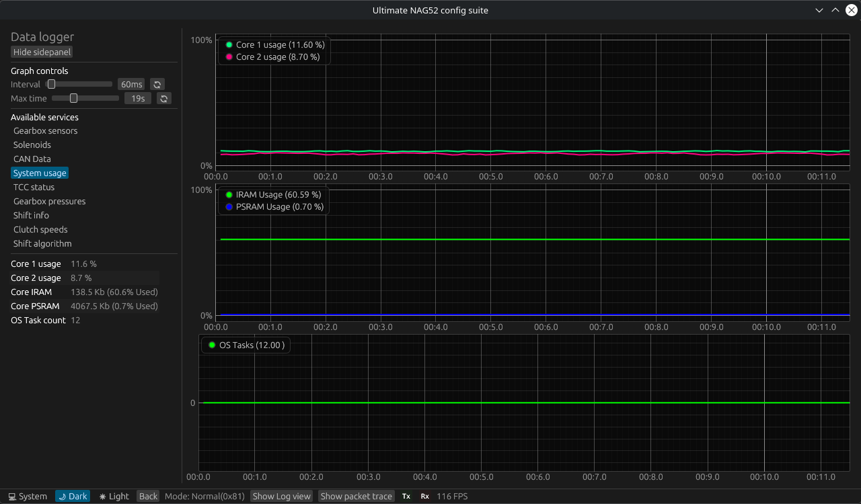Open the Gearbox sensors service

click(x=45, y=131)
